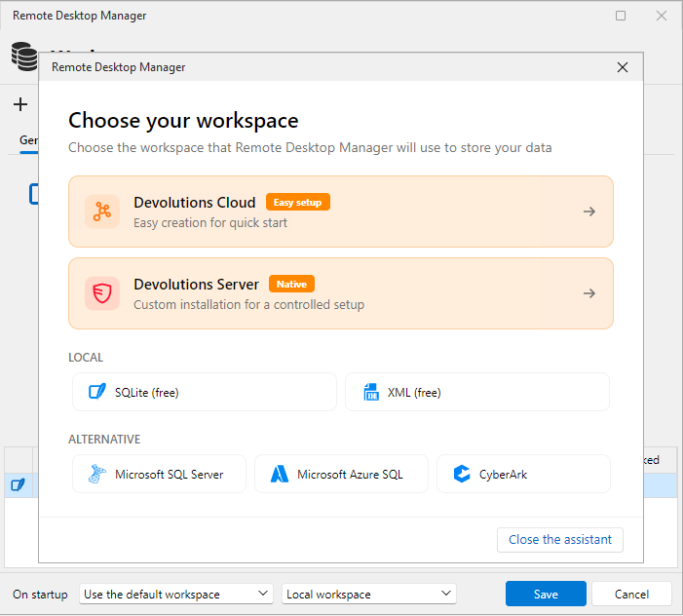Close the Choose your workspace dialog
Viewport: 683px width, 616px height.
point(622,67)
